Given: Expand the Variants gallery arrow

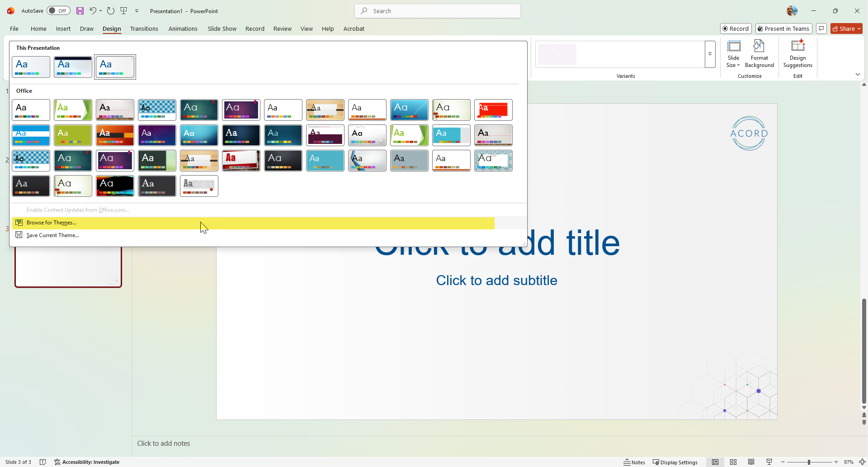Looking at the screenshot, I should [710, 54].
